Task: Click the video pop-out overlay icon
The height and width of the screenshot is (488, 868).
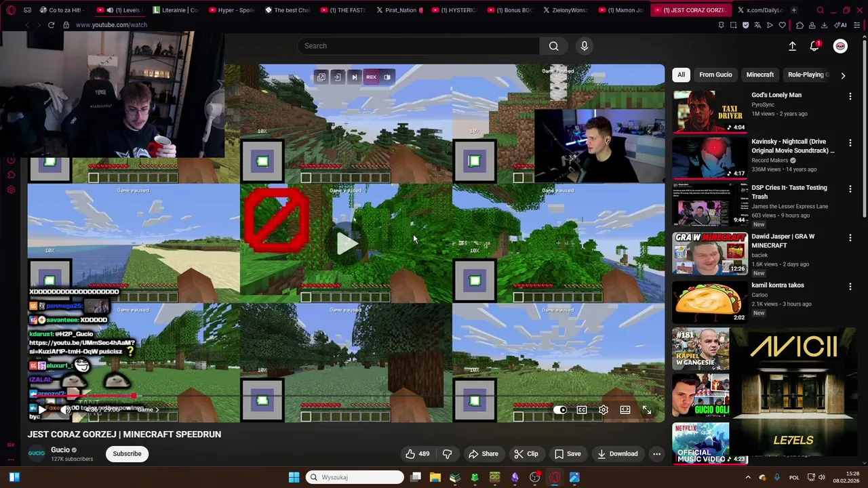Action: tap(321, 77)
